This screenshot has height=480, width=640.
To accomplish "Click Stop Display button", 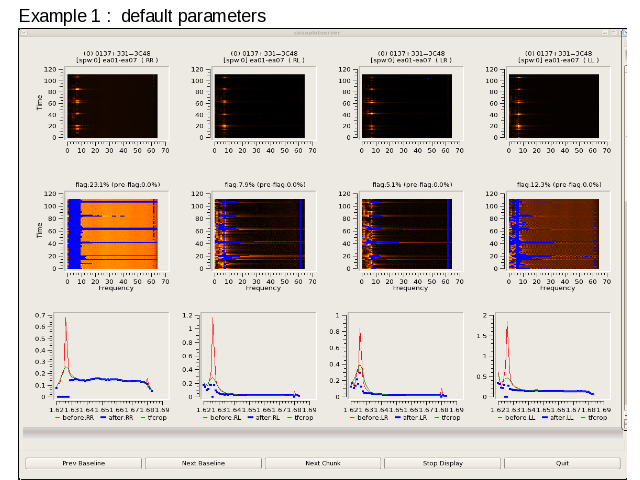I will point(442,463).
